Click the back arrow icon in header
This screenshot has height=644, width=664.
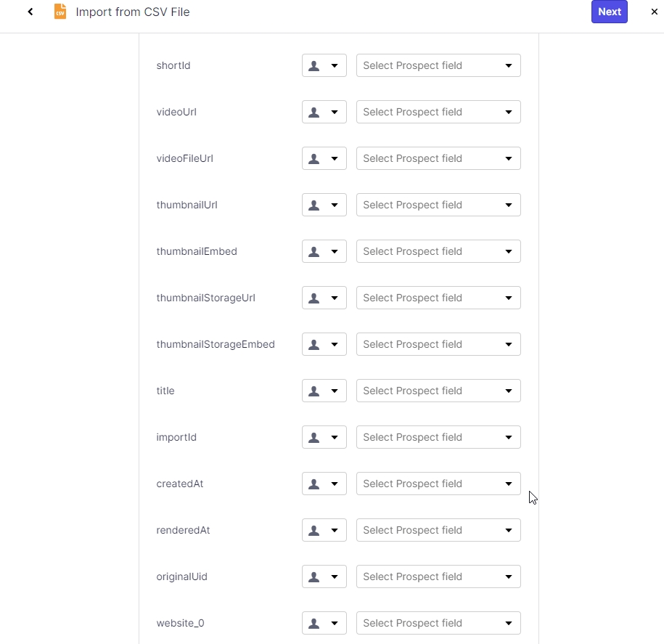[x=30, y=12]
